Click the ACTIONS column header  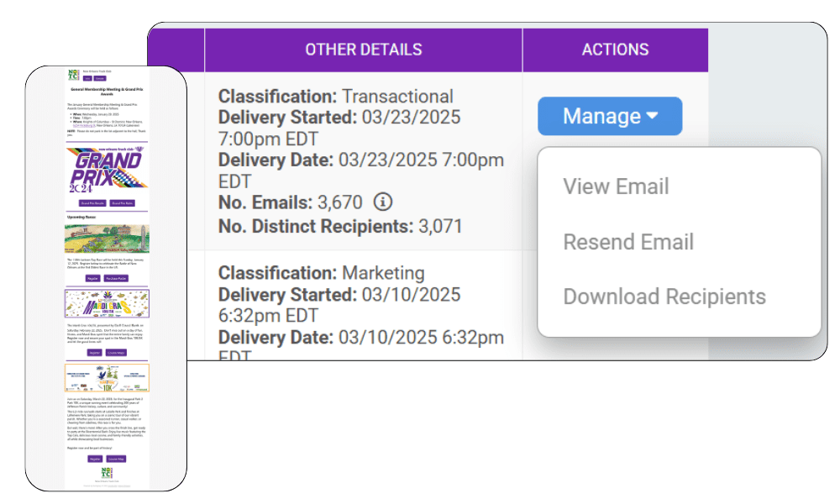click(x=615, y=50)
